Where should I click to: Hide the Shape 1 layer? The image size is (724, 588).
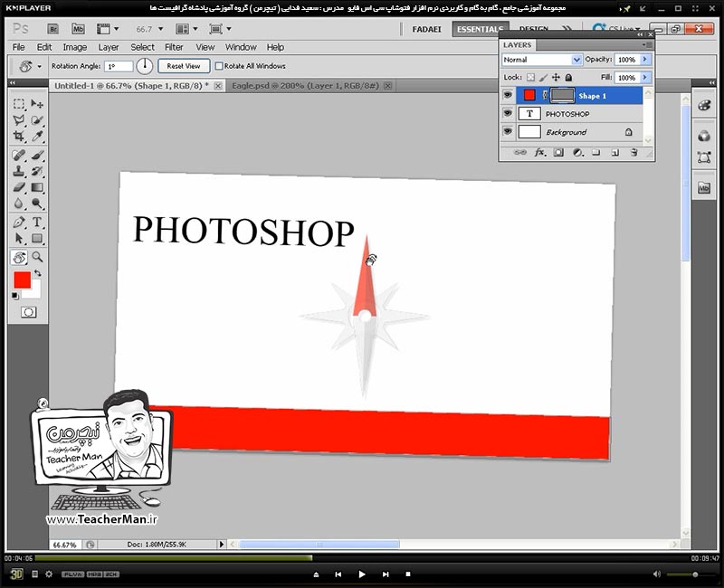[x=508, y=95]
